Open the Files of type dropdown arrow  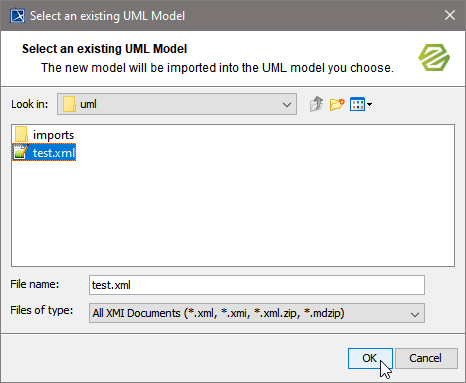(415, 314)
